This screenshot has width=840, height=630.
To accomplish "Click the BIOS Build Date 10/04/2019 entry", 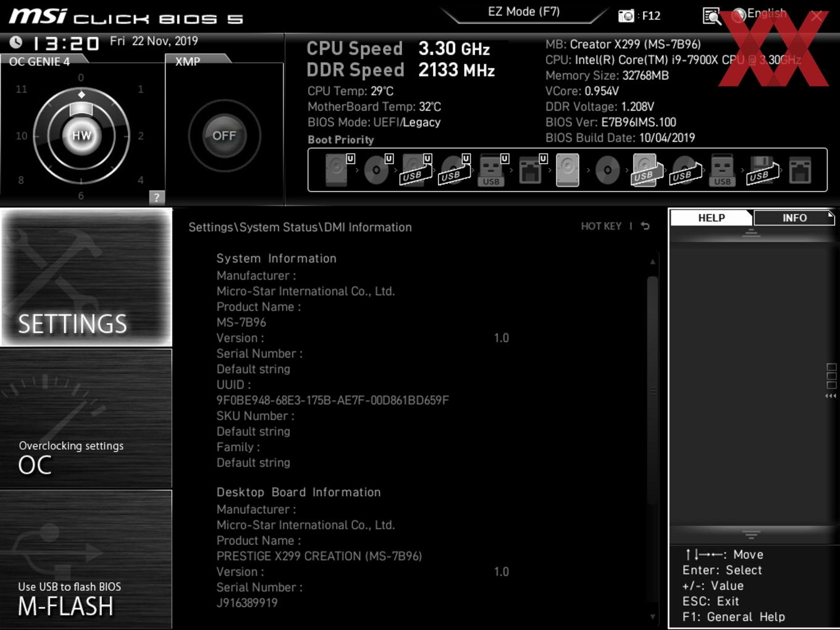I will pyautogui.click(x=620, y=138).
